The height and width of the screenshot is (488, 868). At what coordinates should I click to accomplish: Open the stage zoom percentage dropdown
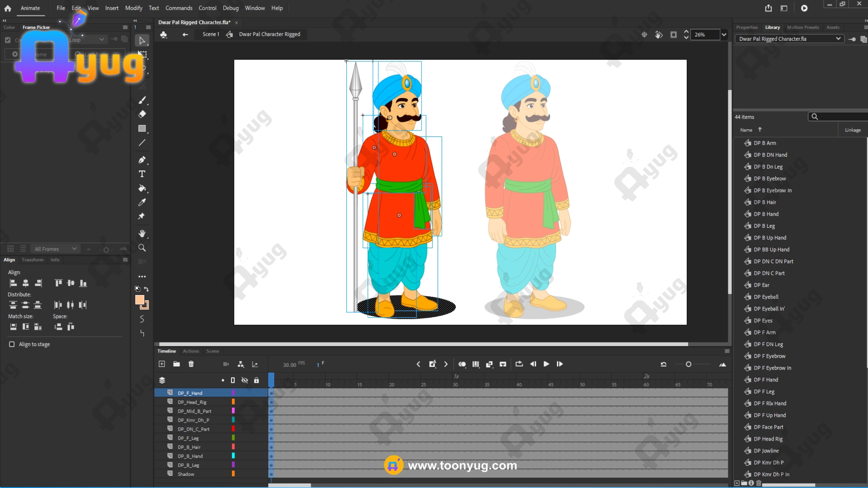tap(724, 35)
